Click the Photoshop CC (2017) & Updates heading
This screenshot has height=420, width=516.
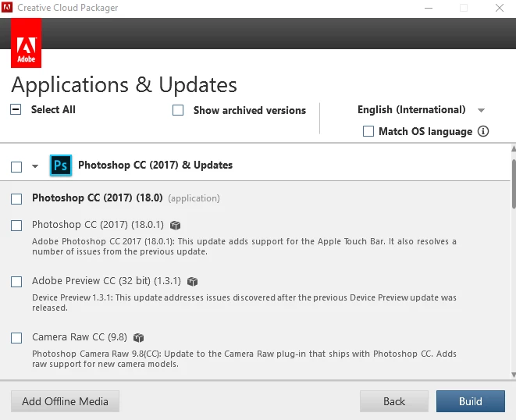point(155,165)
